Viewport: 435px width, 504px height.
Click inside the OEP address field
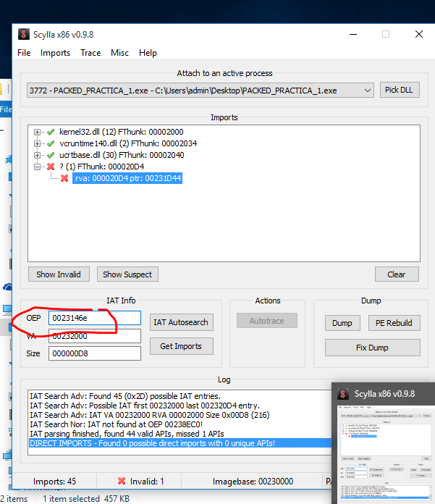pyautogui.click(x=94, y=318)
